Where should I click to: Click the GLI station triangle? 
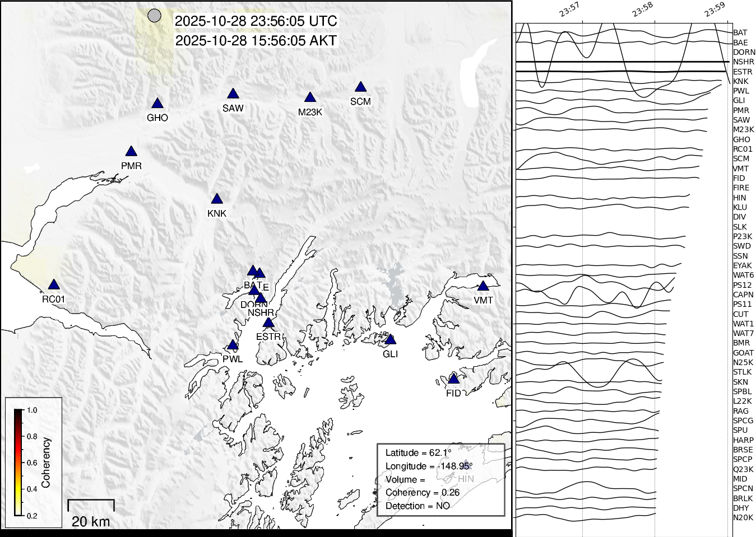pos(391,339)
